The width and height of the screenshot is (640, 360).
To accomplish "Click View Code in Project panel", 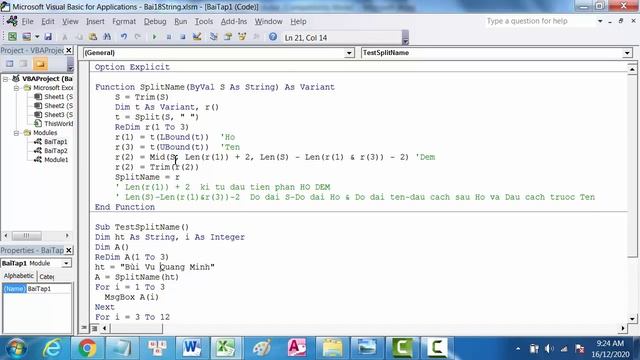I will coord(9,64).
